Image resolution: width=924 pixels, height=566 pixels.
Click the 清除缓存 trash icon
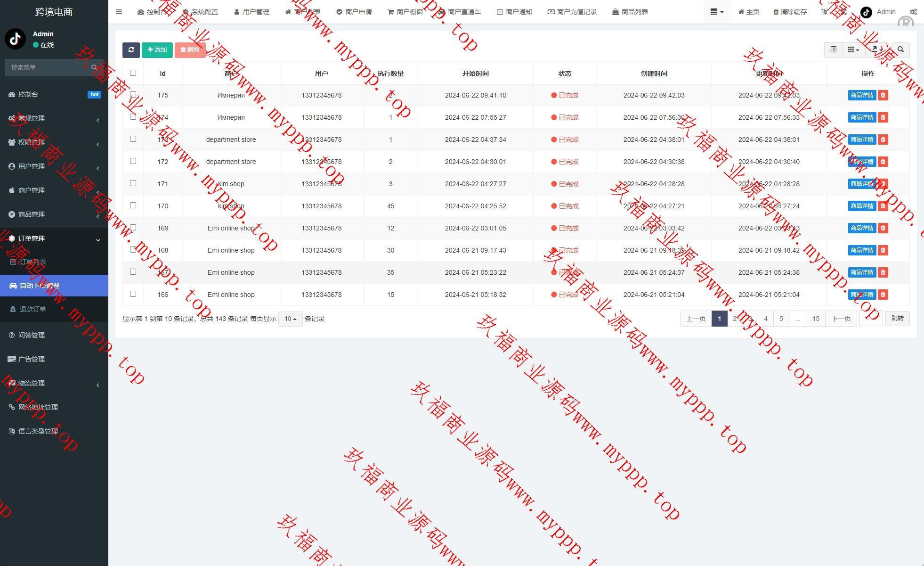click(776, 12)
